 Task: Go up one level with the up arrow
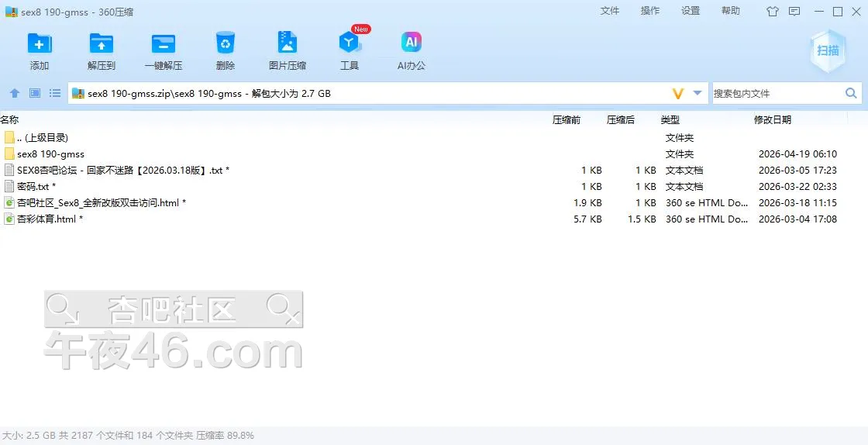click(x=15, y=93)
